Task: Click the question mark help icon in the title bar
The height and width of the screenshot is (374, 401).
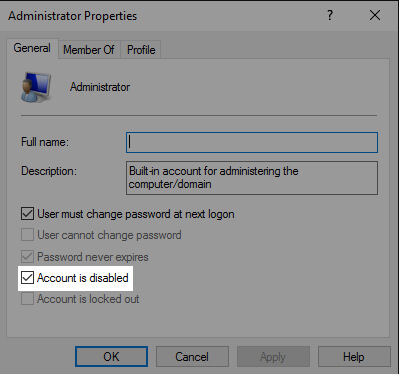Action: tap(330, 15)
